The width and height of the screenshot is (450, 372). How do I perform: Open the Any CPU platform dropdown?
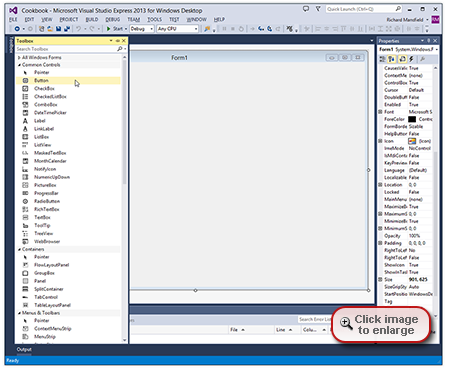point(178,29)
